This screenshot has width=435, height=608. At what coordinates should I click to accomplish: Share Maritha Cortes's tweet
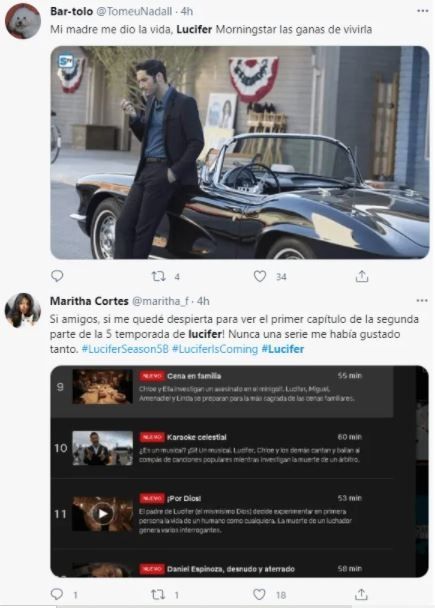click(x=361, y=594)
